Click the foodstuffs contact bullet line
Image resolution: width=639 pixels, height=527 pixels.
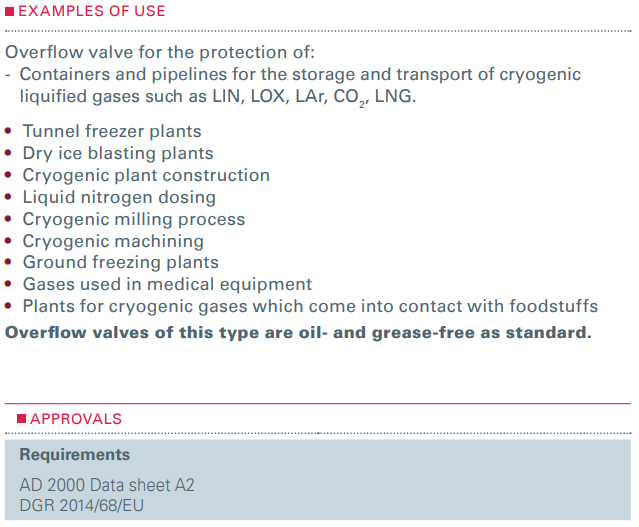(x=310, y=307)
